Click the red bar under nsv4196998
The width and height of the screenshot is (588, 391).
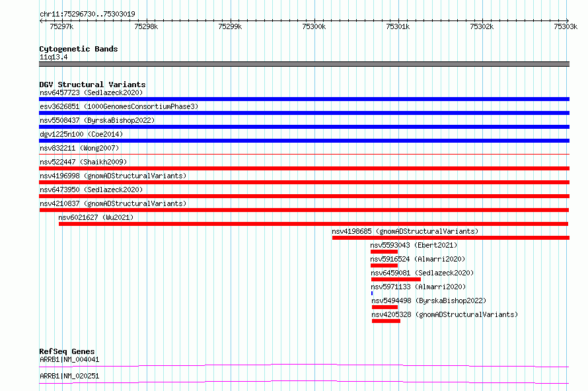[x=304, y=182]
